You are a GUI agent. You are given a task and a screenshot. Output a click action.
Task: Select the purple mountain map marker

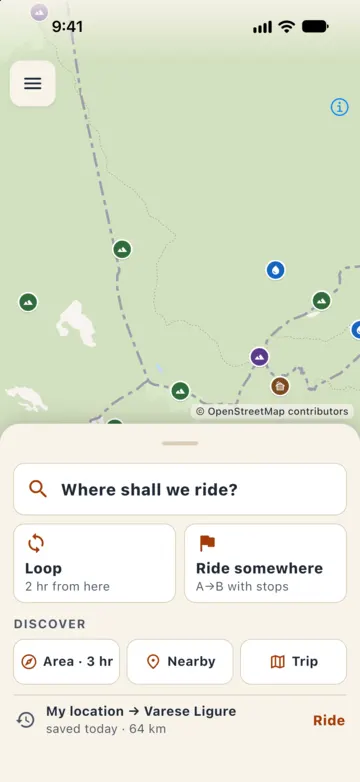(259, 357)
